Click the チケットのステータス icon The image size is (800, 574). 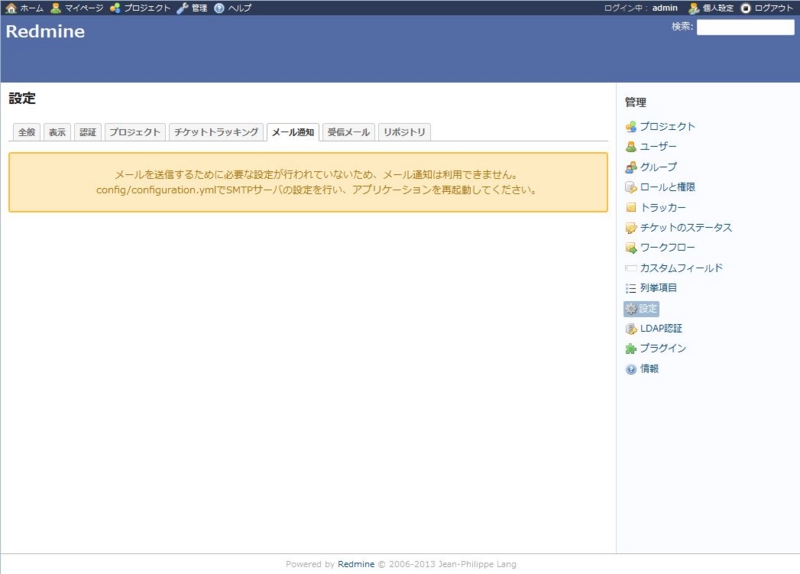[x=631, y=228]
